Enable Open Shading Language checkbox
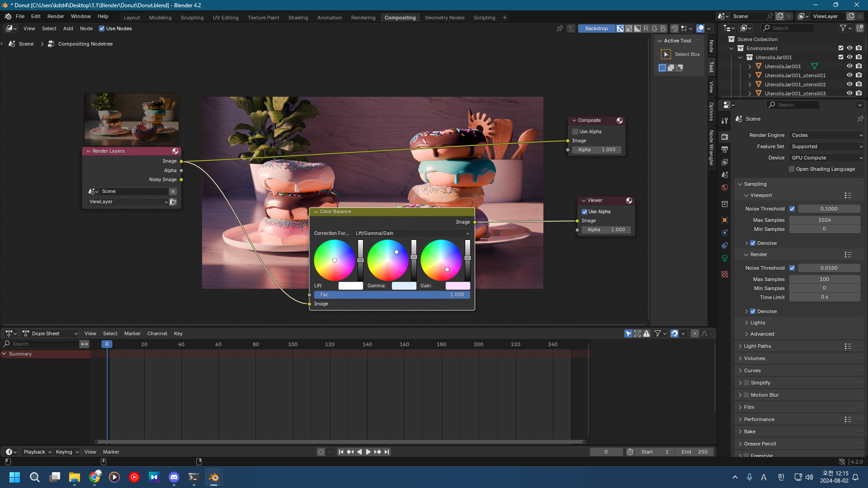868x488 pixels. pyautogui.click(x=792, y=169)
